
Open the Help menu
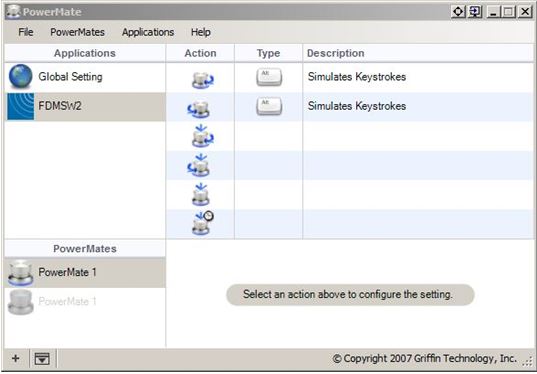pyautogui.click(x=201, y=32)
